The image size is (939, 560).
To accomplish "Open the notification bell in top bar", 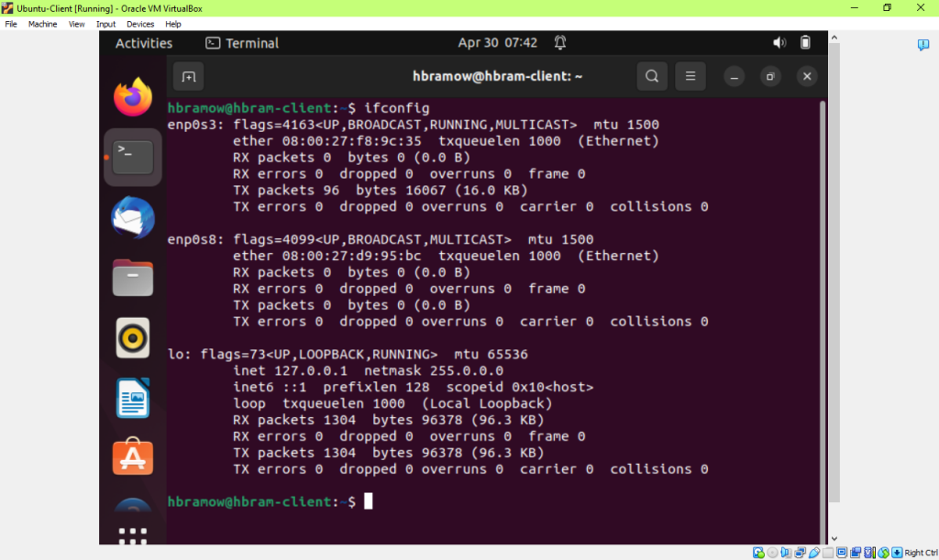I will (x=560, y=42).
